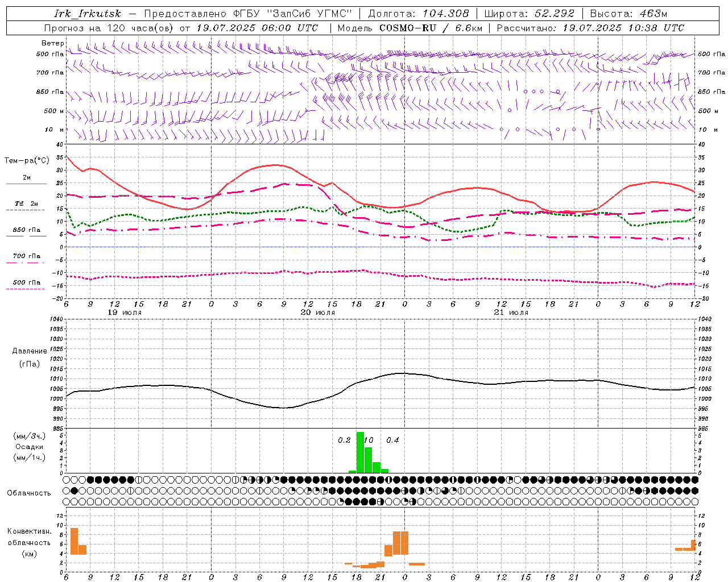Click the model label COSMO-RU / 6.6км
The width and height of the screenshot is (728, 582).
click(x=431, y=28)
